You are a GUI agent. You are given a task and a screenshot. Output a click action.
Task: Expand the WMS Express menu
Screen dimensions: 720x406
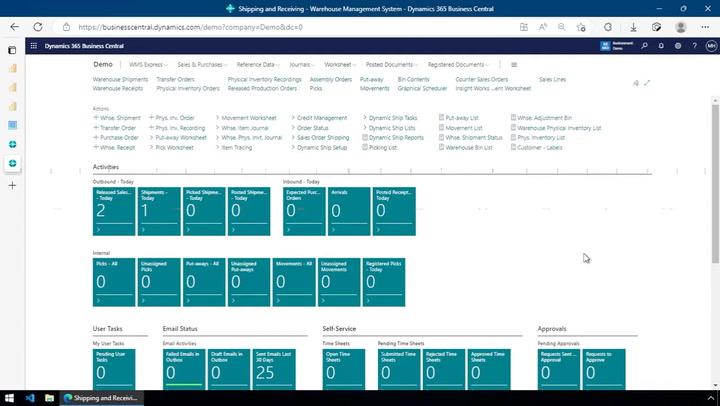pyautogui.click(x=148, y=65)
